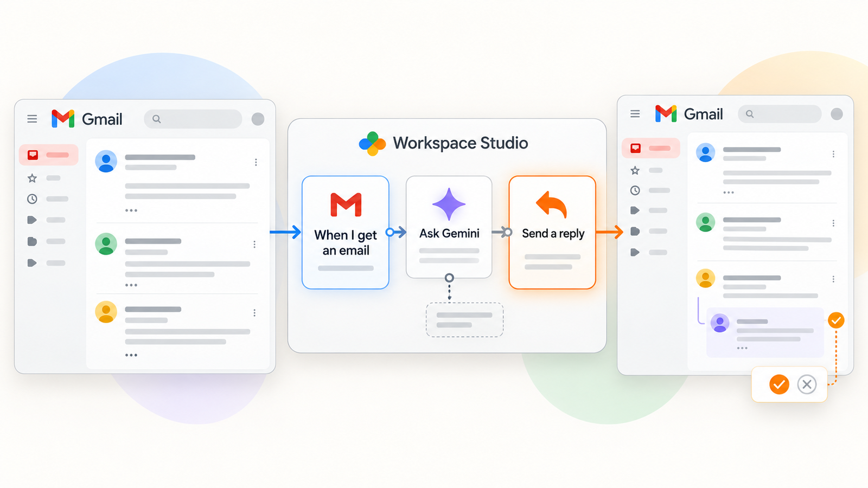Open the purple-avatar reply in right Gmail window
Viewport: 868px width, 488px height.
(x=765, y=332)
